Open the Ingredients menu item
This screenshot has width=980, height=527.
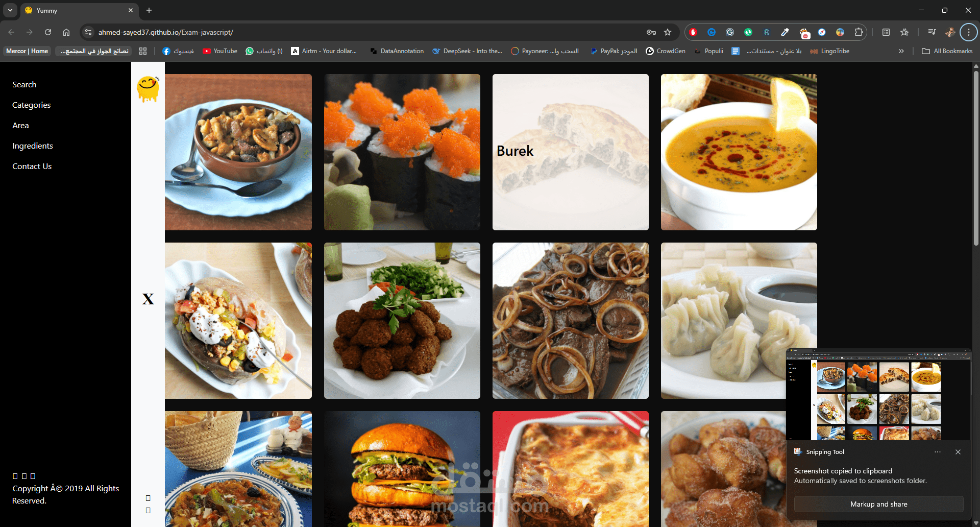(x=33, y=146)
